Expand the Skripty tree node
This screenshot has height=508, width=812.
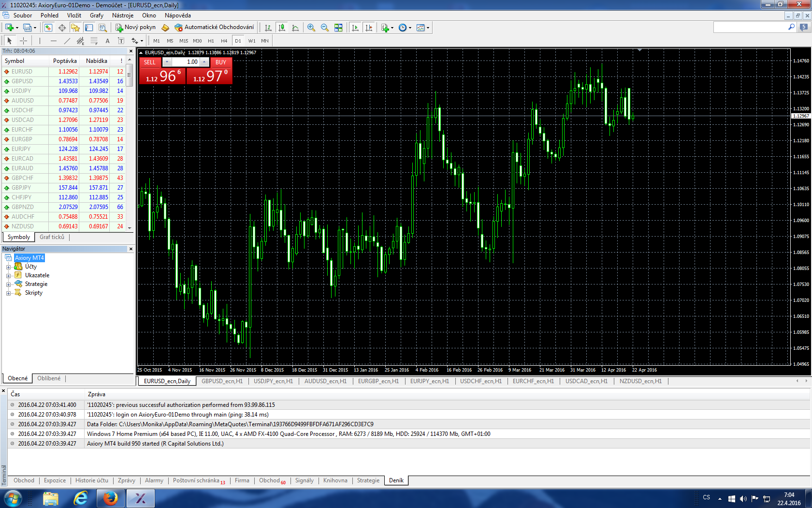tap(8, 293)
